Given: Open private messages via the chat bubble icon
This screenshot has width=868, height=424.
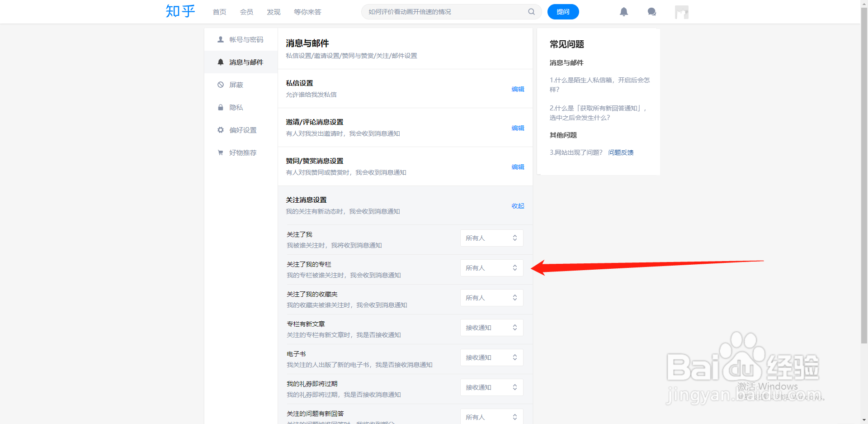Looking at the screenshot, I should click(651, 12).
